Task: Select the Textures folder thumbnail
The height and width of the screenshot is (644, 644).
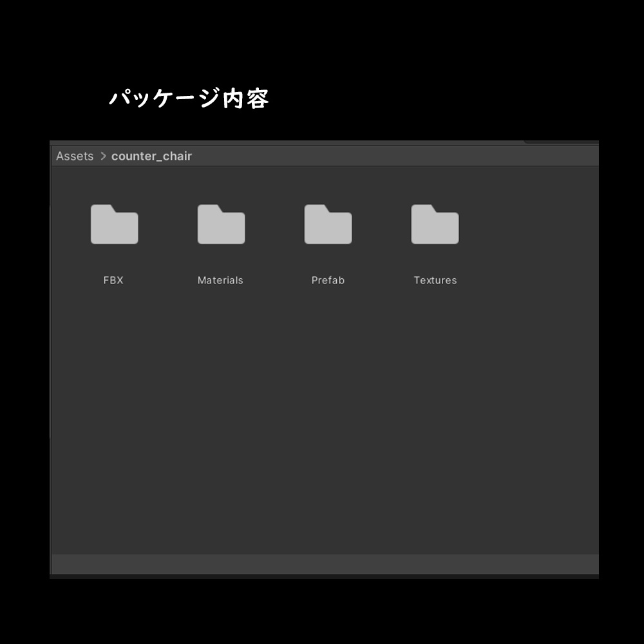Action: coord(435,224)
